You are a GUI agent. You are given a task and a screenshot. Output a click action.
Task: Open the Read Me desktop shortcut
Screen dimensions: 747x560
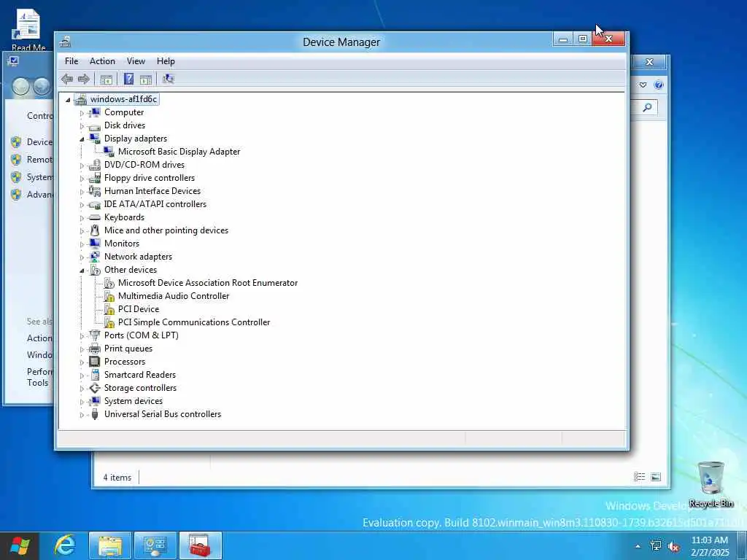(x=28, y=29)
